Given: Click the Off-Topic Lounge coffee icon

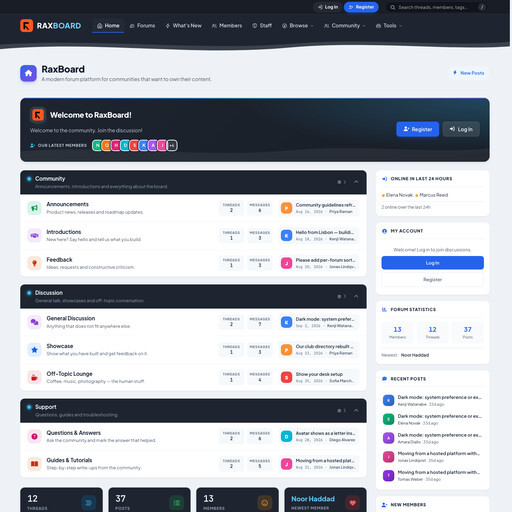Looking at the screenshot, I should 34,377.
